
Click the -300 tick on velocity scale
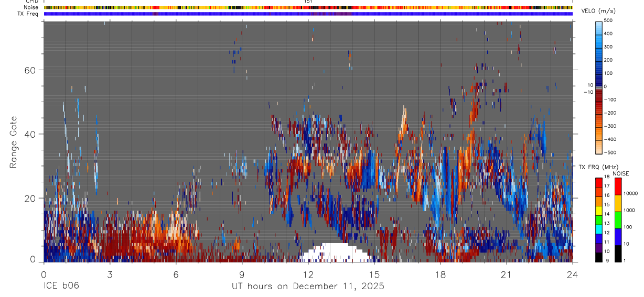pyautogui.click(x=610, y=126)
